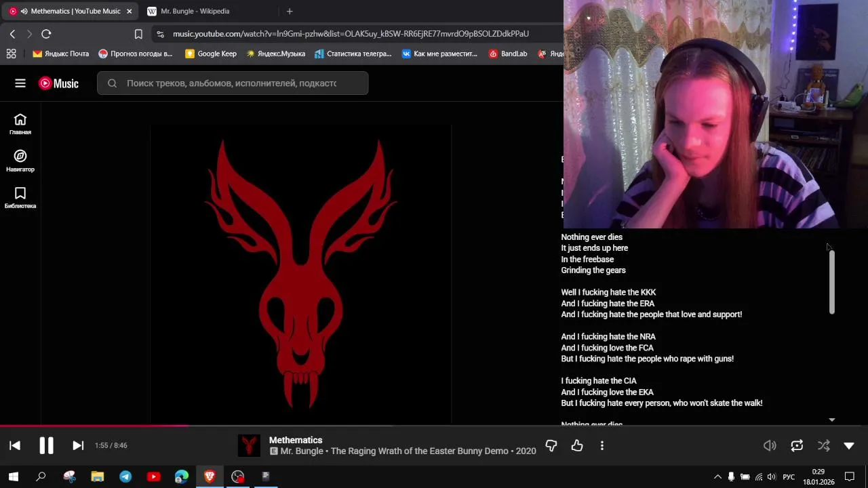Click the song title Methematics in player bar
This screenshot has height=488, width=868.
tap(296, 440)
